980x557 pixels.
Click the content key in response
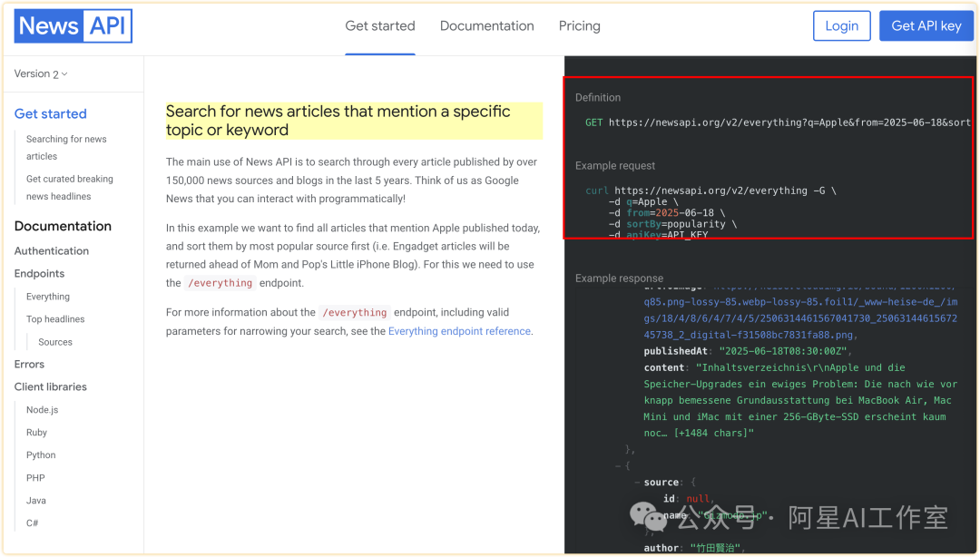(x=663, y=367)
